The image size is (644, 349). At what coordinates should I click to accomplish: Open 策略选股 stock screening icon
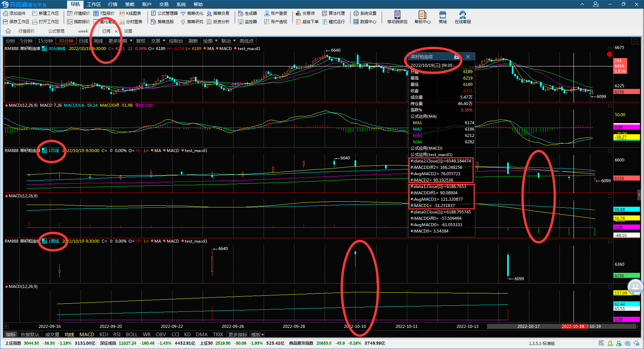[x=154, y=22]
